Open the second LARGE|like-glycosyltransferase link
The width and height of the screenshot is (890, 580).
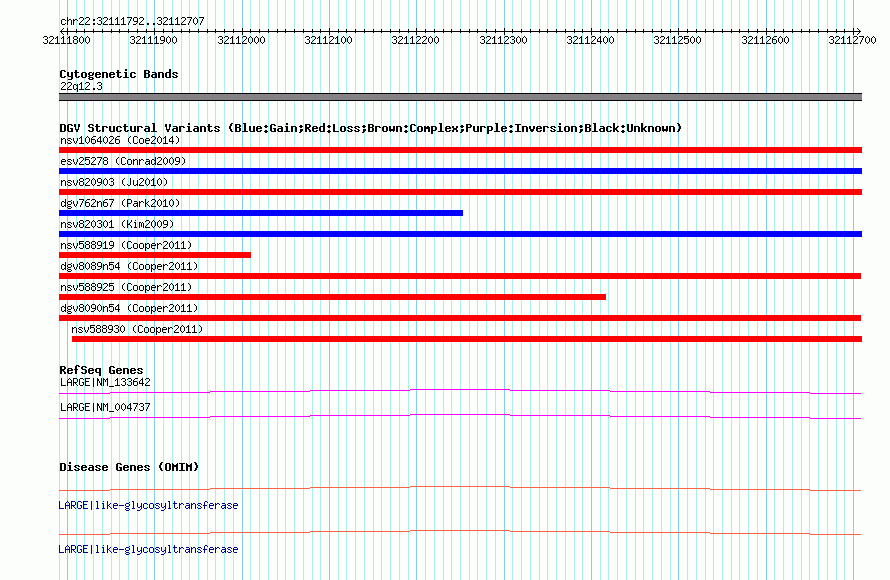tap(148, 549)
